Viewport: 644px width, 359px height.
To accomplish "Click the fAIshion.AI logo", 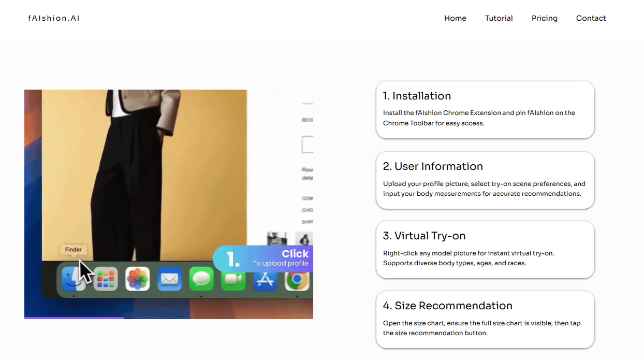I will (x=53, y=18).
